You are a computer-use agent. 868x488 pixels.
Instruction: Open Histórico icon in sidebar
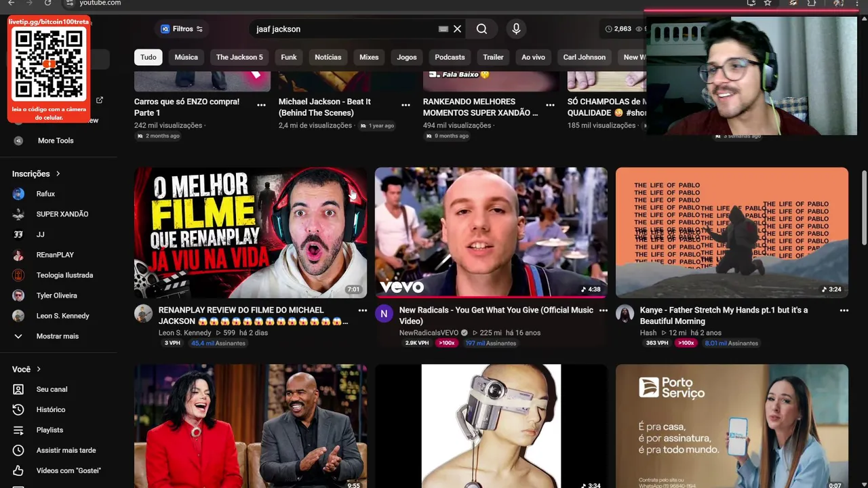[18, 409]
